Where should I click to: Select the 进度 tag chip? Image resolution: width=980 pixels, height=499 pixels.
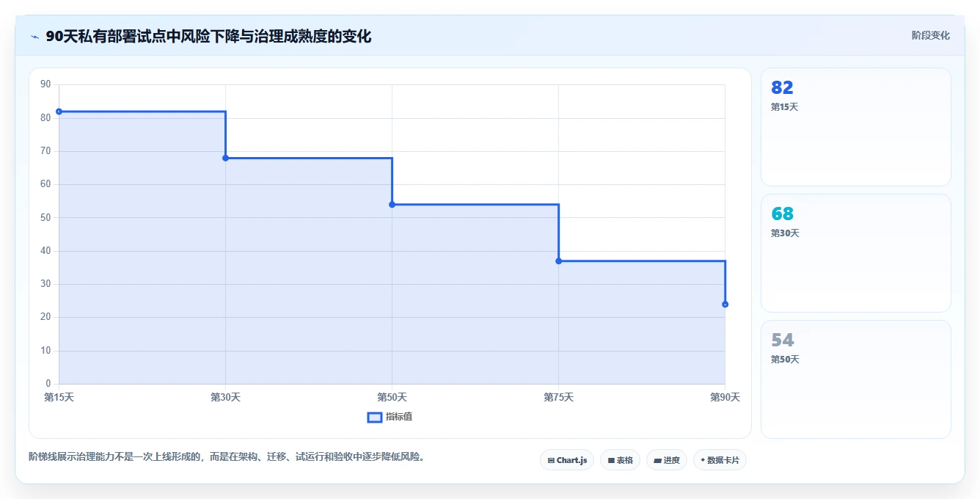click(666, 460)
